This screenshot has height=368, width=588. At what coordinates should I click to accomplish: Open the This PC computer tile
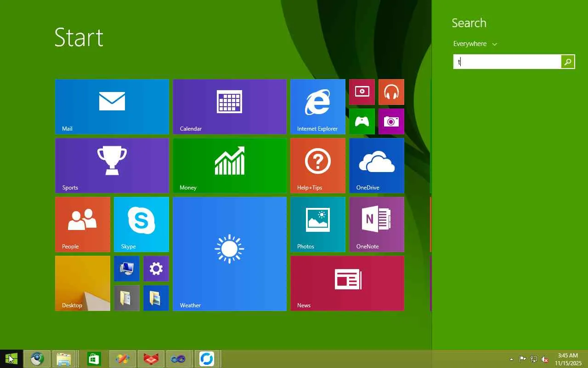127,269
